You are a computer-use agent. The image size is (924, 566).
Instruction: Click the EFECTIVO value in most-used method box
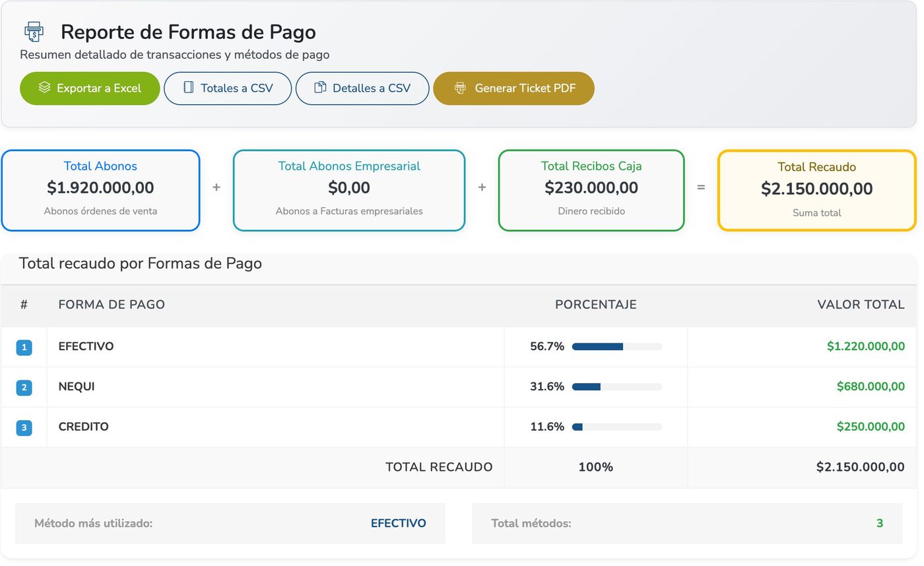click(x=399, y=524)
